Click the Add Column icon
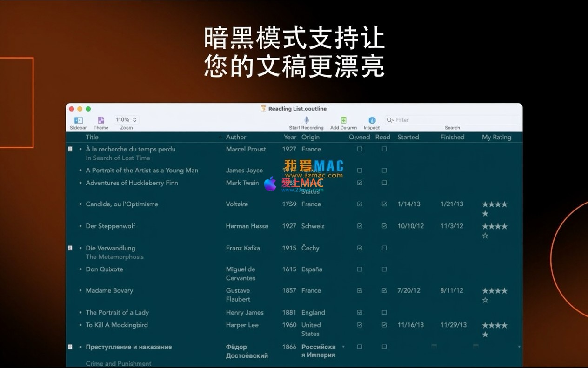The width and height of the screenshot is (588, 368). (x=343, y=120)
